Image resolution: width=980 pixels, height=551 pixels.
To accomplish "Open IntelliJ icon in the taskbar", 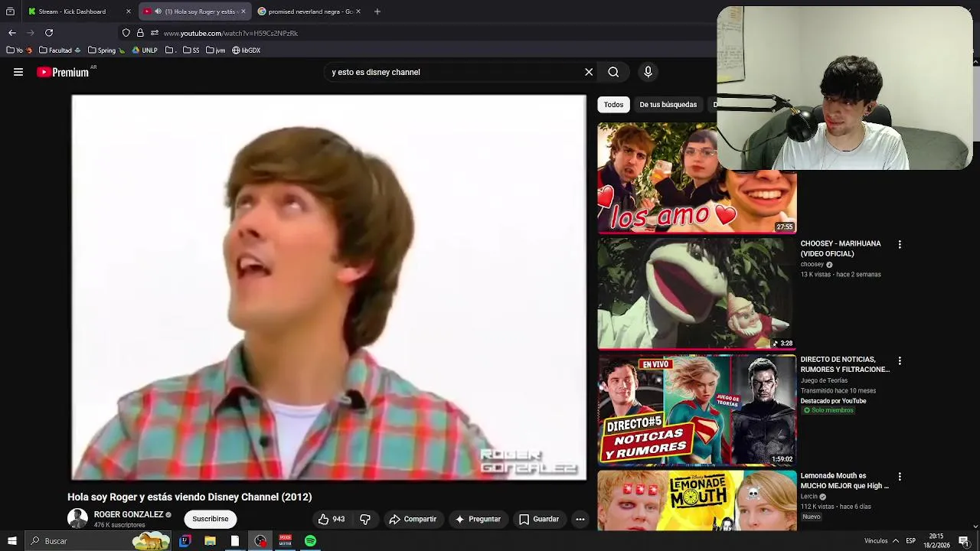I will click(185, 541).
